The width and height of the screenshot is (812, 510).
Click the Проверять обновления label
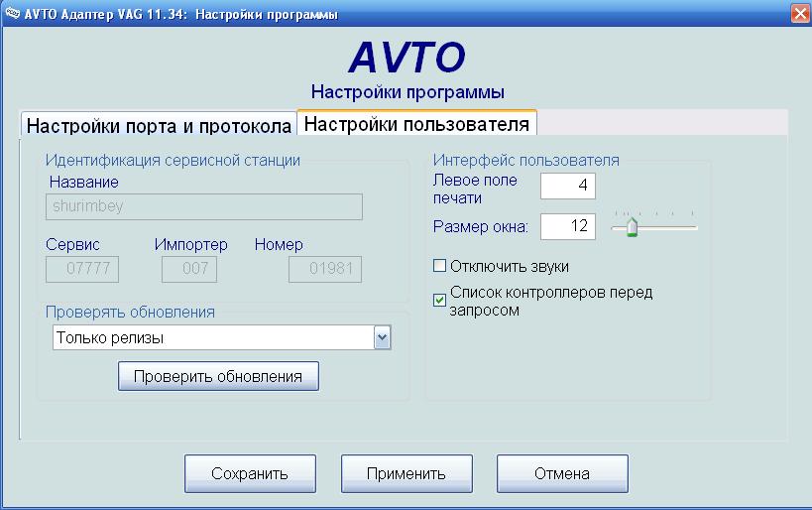(130, 312)
